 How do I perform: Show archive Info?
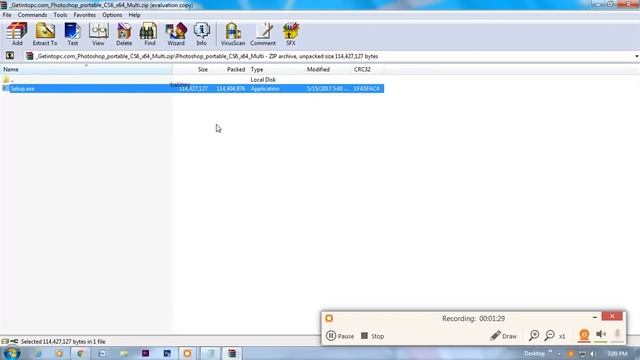(x=201, y=34)
